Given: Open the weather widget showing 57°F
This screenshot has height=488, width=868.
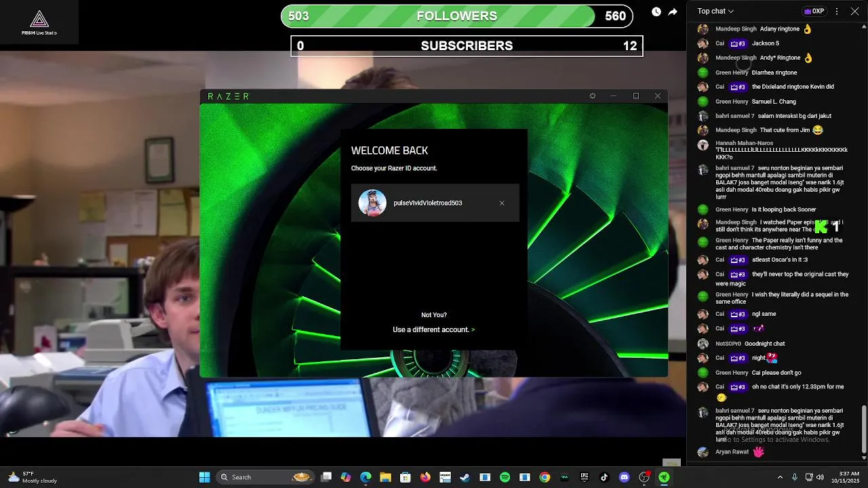Looking at the screenshot, I should tap(33, 477).
